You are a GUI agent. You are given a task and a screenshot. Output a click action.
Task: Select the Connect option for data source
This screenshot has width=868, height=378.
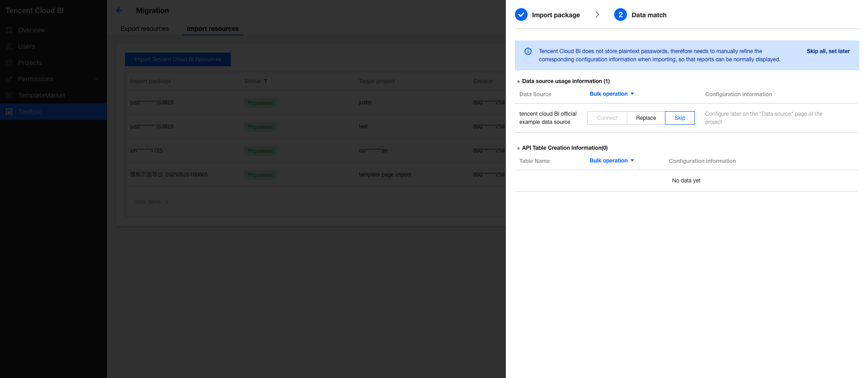coord(607,118)
